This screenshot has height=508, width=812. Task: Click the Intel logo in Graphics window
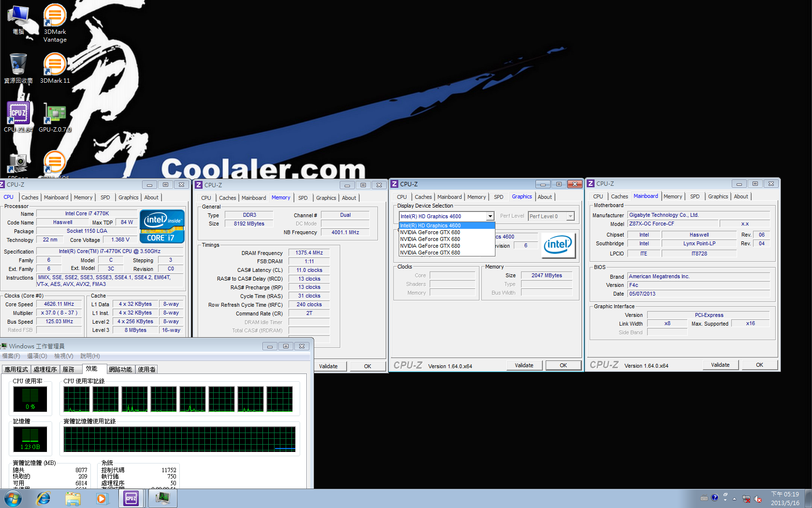tap(558, 244)
